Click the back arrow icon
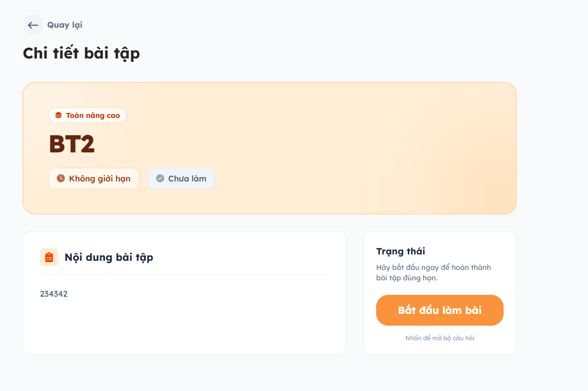Screen dimensions: 588x391 pos(33,25)
